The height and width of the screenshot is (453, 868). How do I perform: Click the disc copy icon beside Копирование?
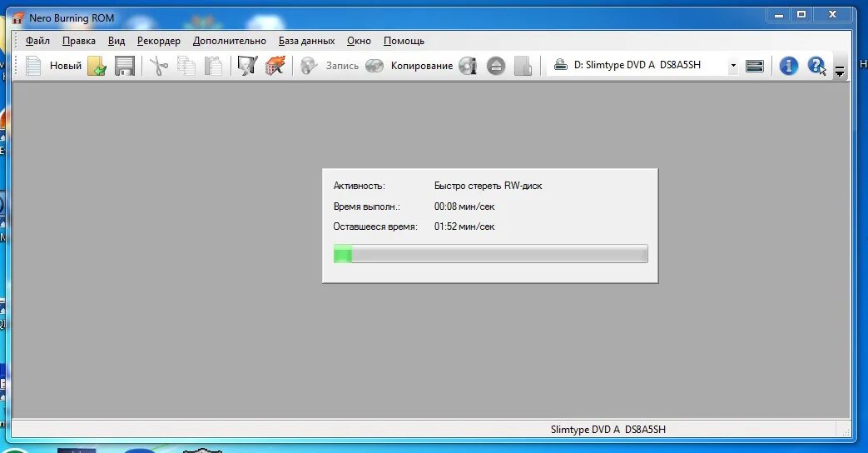pos(374,66)
